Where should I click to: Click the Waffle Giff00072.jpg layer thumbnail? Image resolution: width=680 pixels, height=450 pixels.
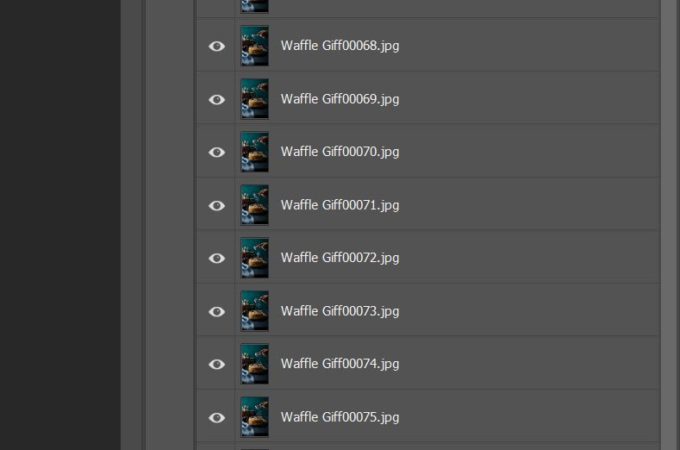(x=255, y=258)
